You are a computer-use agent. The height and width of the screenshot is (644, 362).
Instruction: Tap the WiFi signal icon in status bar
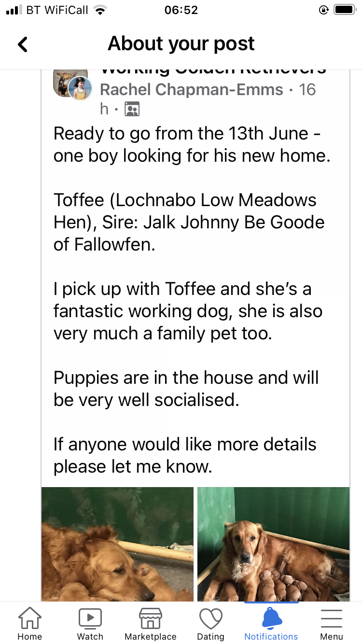click(x=100, y=10)
